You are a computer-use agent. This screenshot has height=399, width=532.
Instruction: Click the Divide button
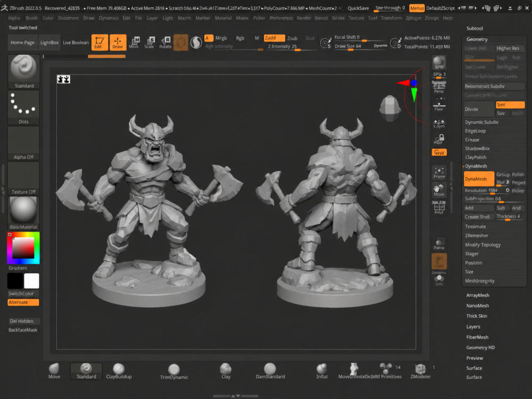[x=479, y=109]
